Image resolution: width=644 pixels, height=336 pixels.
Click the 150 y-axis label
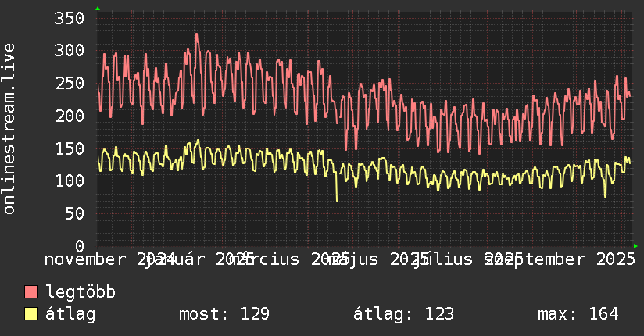point(70,148)
